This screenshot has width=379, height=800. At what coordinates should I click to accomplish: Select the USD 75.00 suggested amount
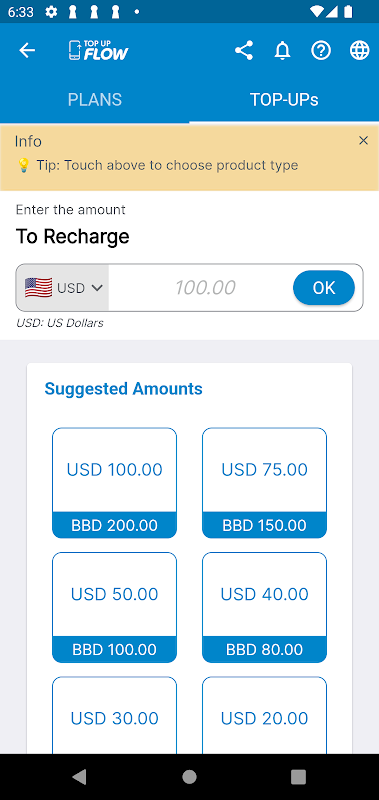click(x=264, y=483)
